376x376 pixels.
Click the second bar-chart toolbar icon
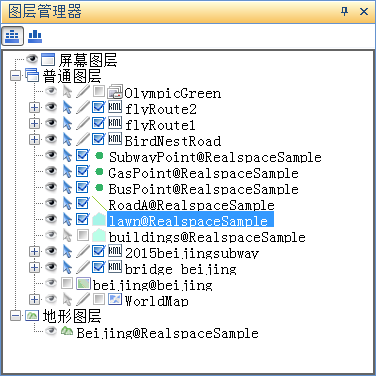(35, 36)
